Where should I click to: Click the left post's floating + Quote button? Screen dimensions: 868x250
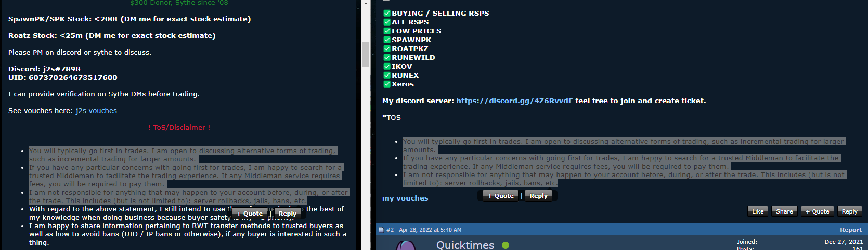click(x=250, y=214)
